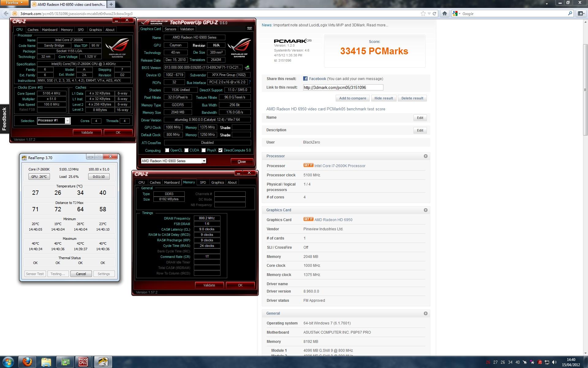Click Edit button beside Description
Screen dimensions: 588x368
[x=420, y=130]
